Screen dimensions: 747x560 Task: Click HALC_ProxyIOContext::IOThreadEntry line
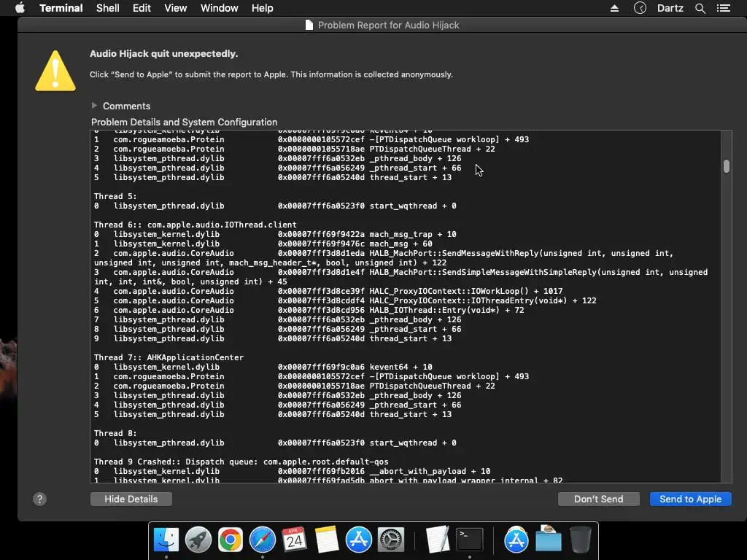point(345,300)
